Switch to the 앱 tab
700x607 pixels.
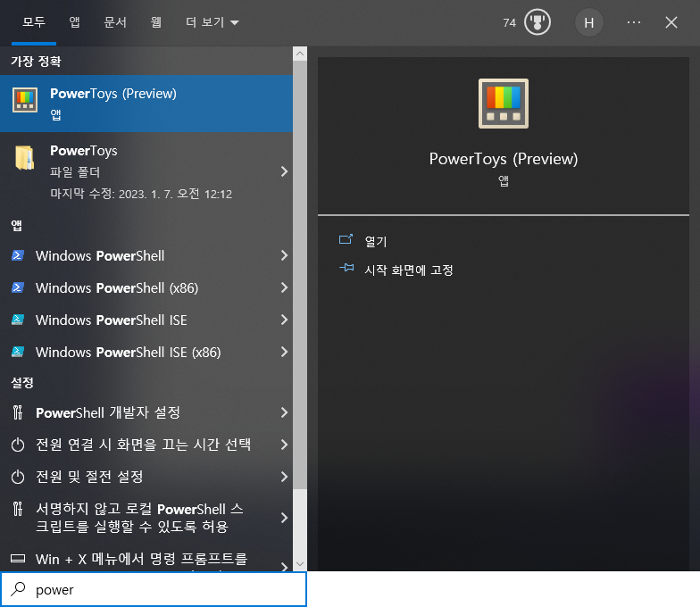[75, 21]
